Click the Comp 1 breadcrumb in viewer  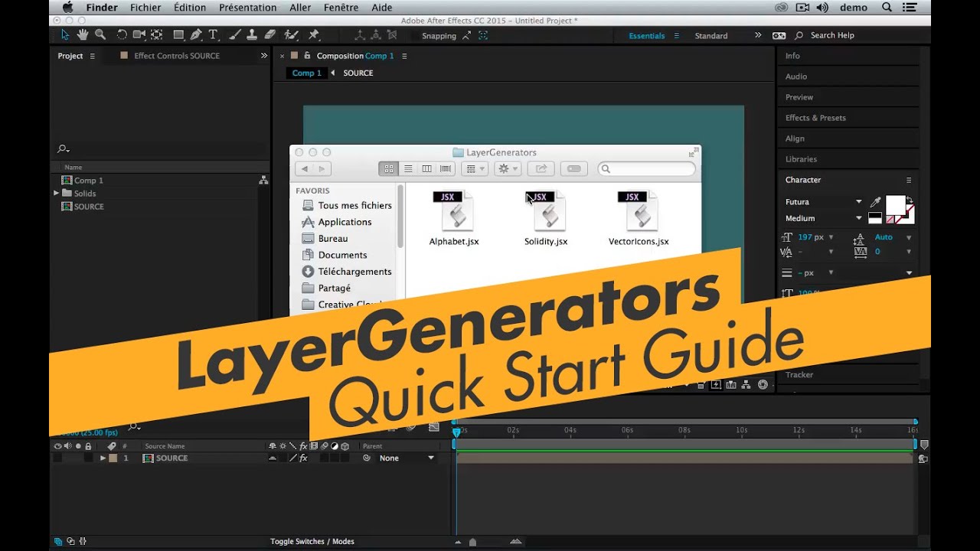tap(307, 73)
